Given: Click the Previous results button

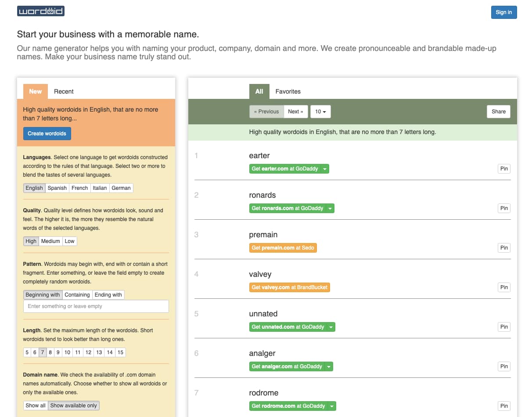Looking at the screenshot, I should (x=266, y=112).
